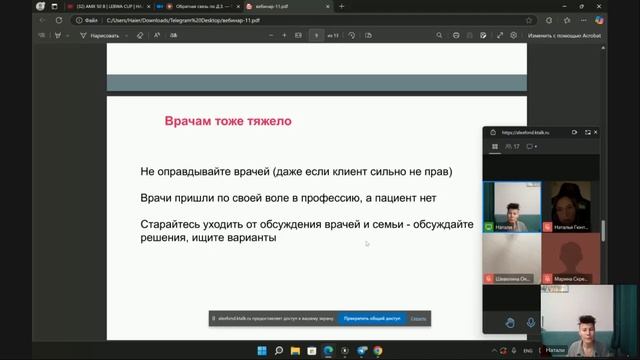Open Microsoft Edge from the taskbar

point(328,351)
